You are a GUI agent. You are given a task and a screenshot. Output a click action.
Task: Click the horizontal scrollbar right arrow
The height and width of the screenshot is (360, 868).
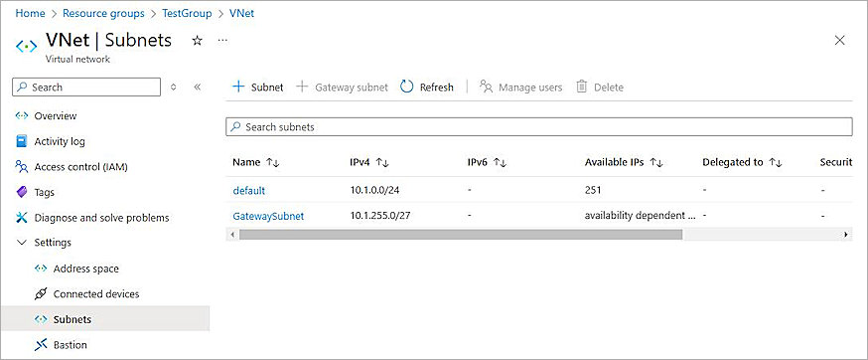[846, 235]
